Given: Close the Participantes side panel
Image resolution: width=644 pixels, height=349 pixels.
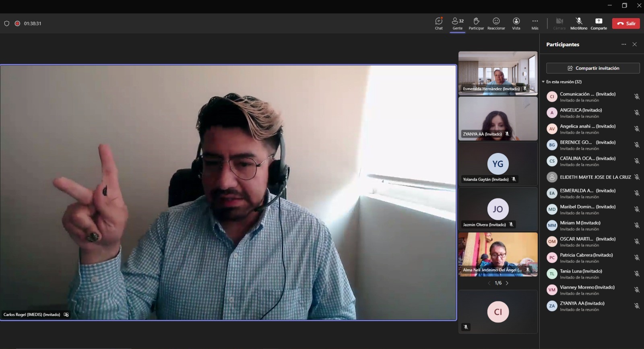Looking at the screenshot, I should click(x=635, y=44).
